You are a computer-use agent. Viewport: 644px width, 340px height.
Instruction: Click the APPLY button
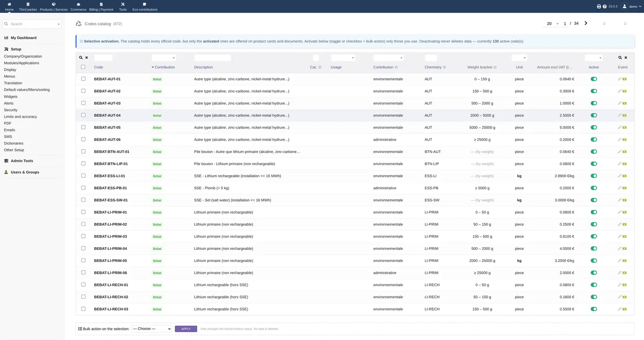(x=186, y=329)
